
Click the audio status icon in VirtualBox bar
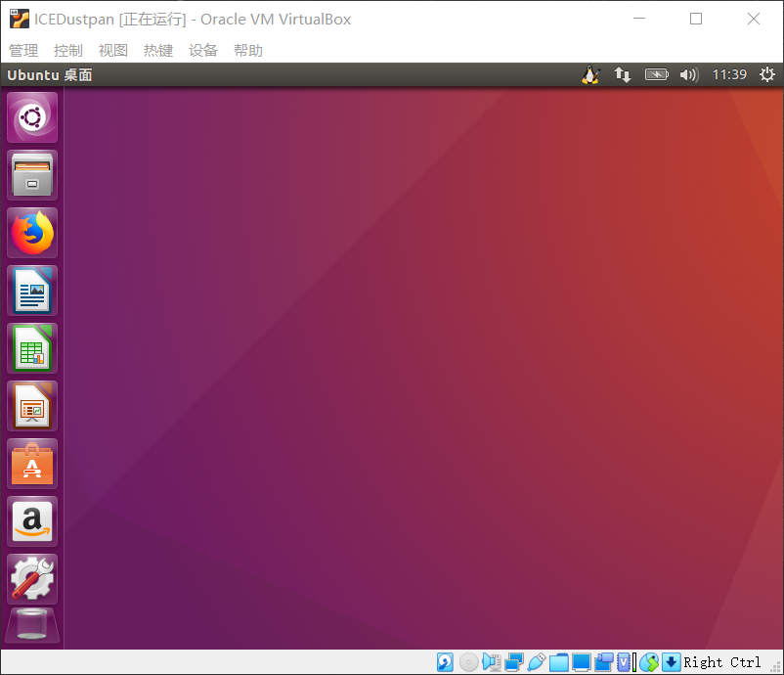click(x=492, y=662)
